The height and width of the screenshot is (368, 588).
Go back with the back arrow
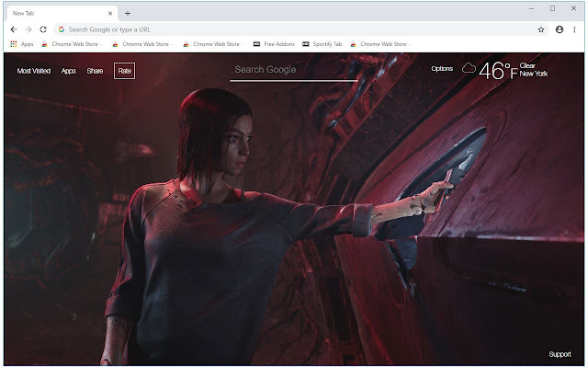pyautogui.click(x=14, y=29)
